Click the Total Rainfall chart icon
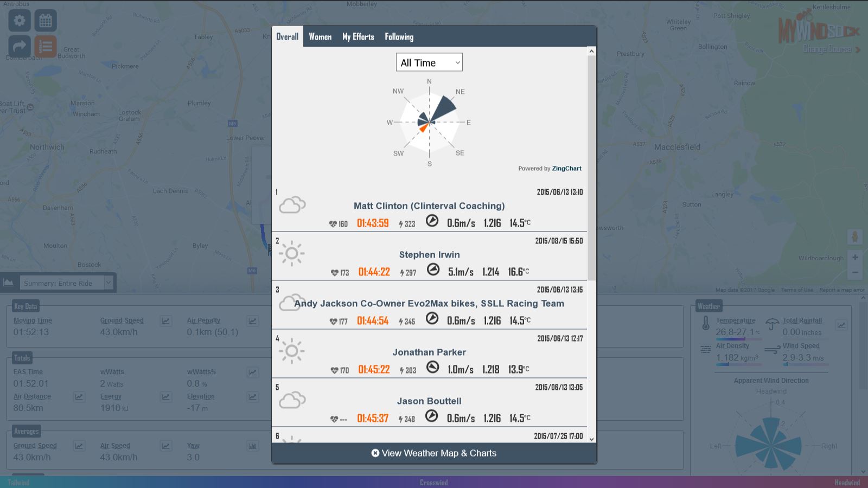The height and width of the screenshot is (488, 868). [x=842, y=325]
